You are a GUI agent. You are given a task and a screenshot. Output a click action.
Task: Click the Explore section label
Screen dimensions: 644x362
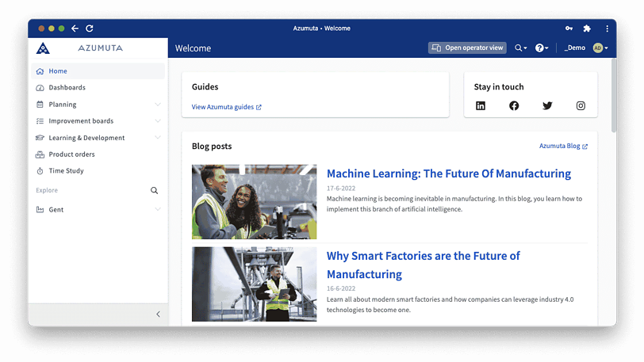[x=47, y=190]
